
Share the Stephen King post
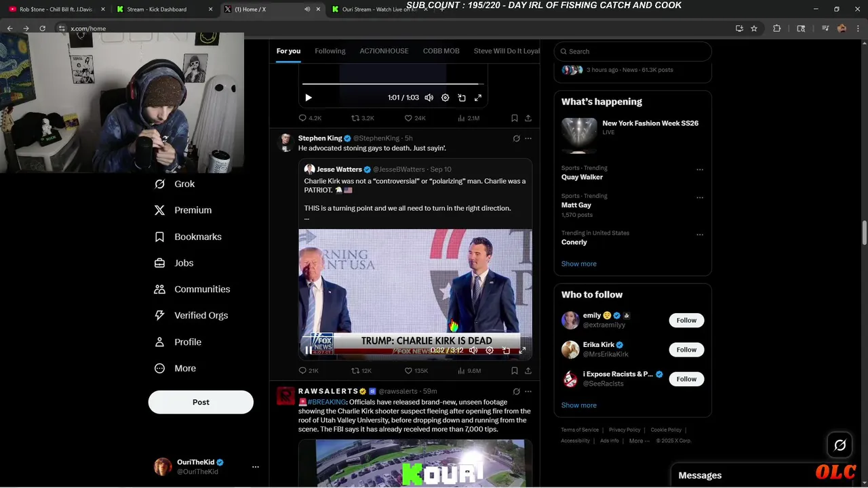tap(528, 371)
